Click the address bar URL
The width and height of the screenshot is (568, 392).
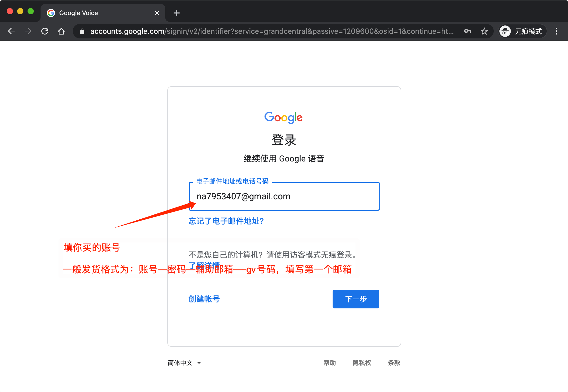point(272,31)
